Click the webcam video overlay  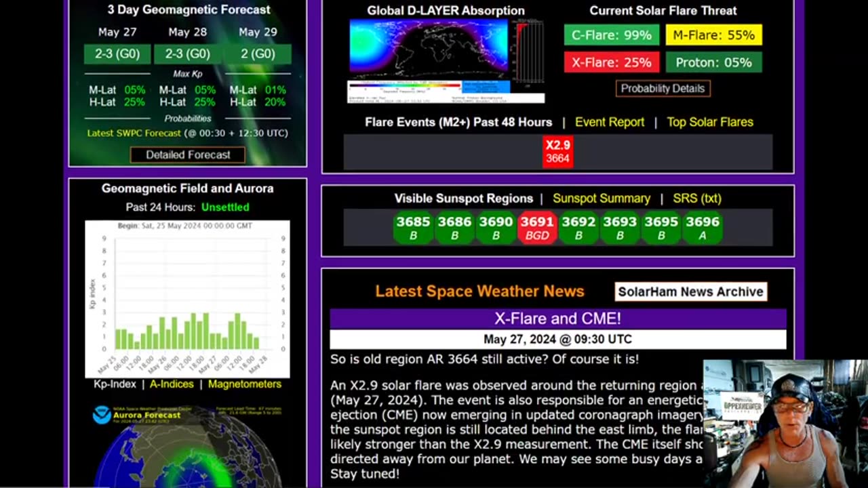[x=785, y=424]
